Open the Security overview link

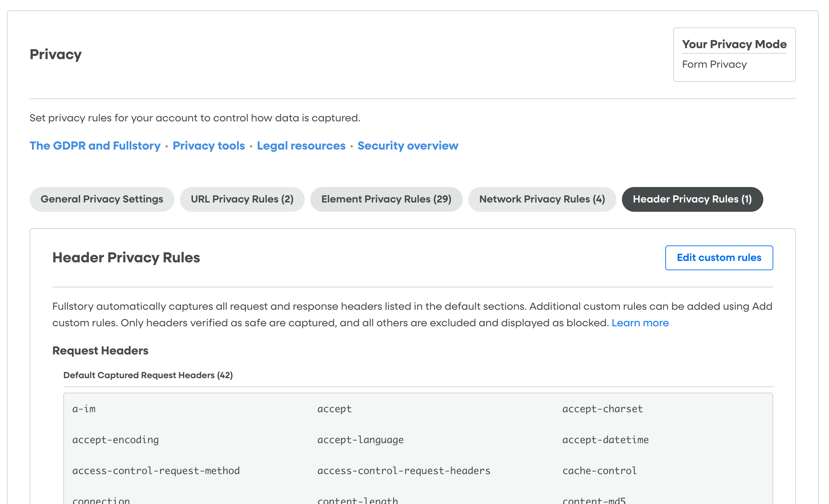point(408,146)
